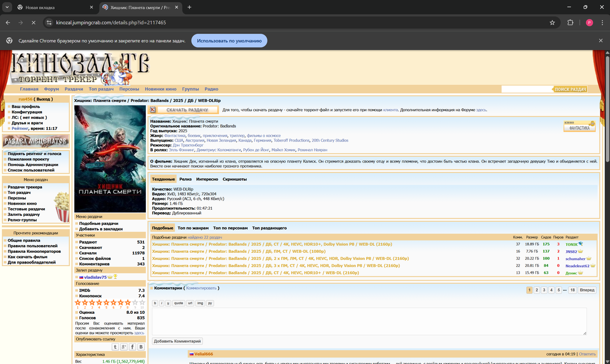Click the Italic 'i' formatting button
Viewport: 610px width, 364px height.
(162, 303)
